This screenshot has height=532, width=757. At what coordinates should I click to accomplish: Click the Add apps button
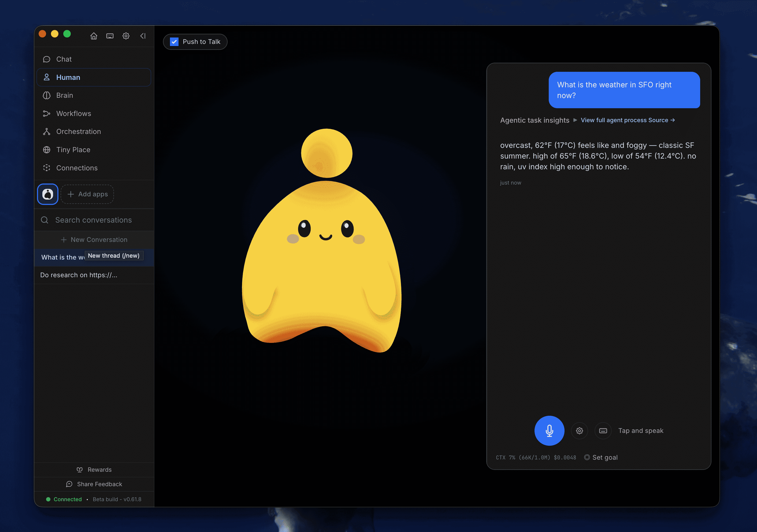tap(87, 194)
